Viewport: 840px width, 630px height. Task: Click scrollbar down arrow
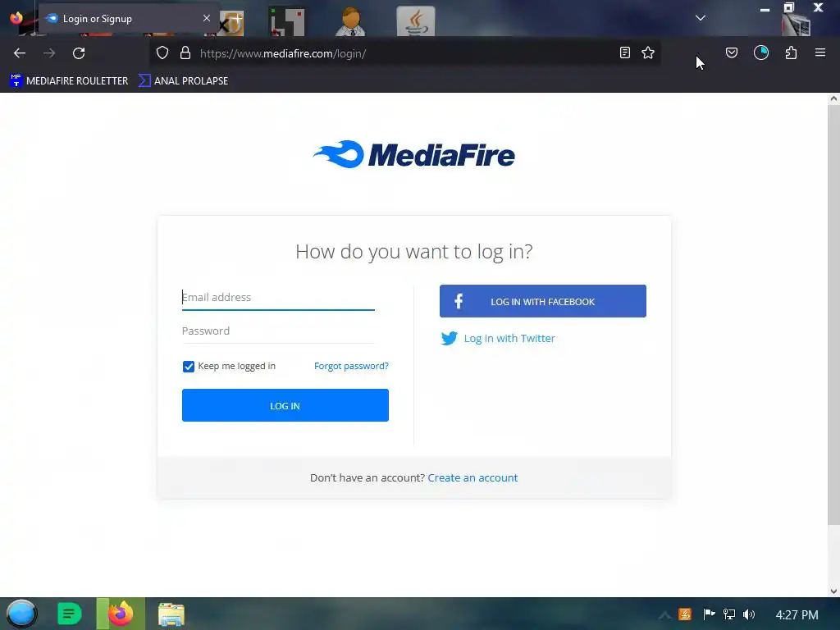pyautogui.click(x=833, y=591)
